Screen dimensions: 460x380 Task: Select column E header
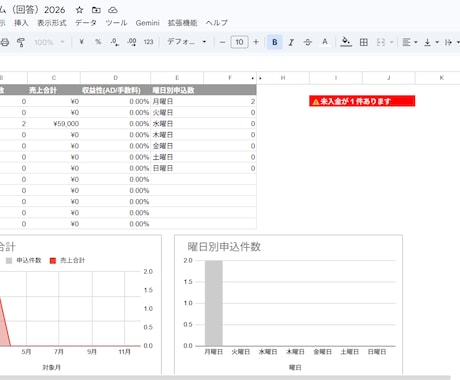tap(177, 78)
